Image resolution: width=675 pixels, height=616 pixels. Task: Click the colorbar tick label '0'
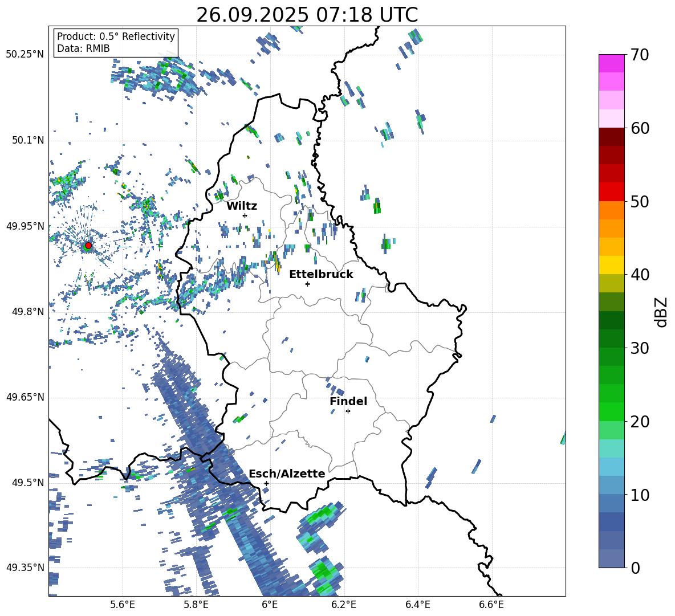[x=635, y=568]
